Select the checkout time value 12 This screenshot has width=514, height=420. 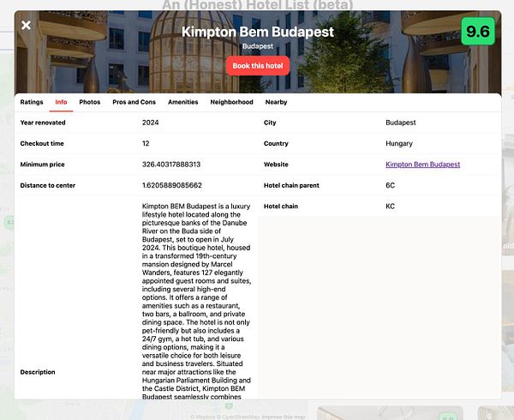coord(146,144)
